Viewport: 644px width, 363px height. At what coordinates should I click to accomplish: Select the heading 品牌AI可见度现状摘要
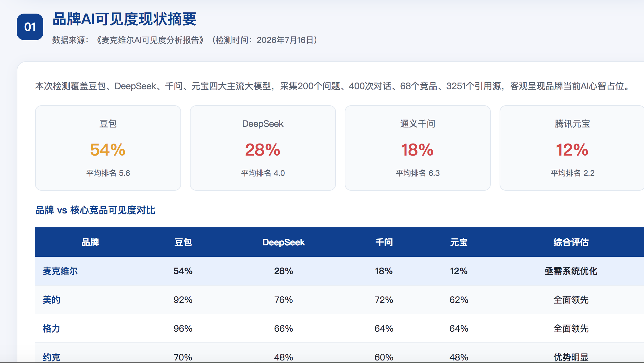pos(124,19)
